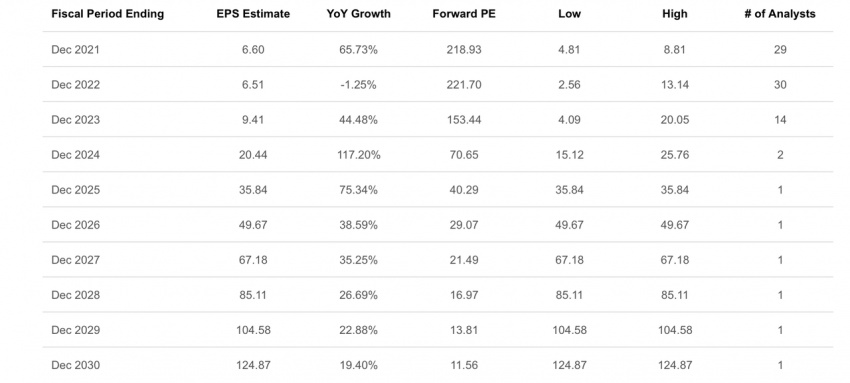Click the High column header
The height and width of the screenshot is (383, 850).
675,14
